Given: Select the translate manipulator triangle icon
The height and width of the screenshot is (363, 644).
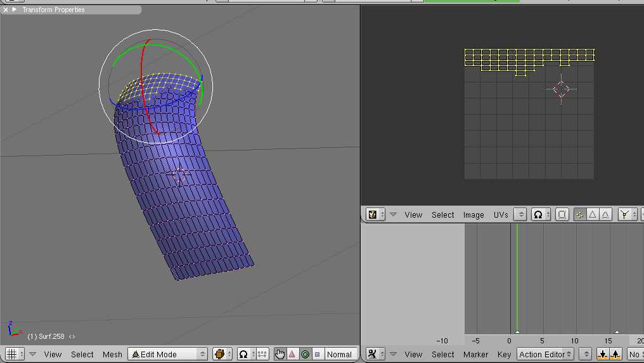Looking at the screenshot, I should point(292,354).
